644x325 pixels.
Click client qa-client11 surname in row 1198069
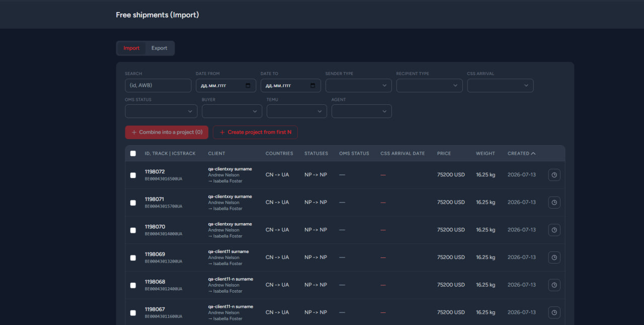coord(228,251)
